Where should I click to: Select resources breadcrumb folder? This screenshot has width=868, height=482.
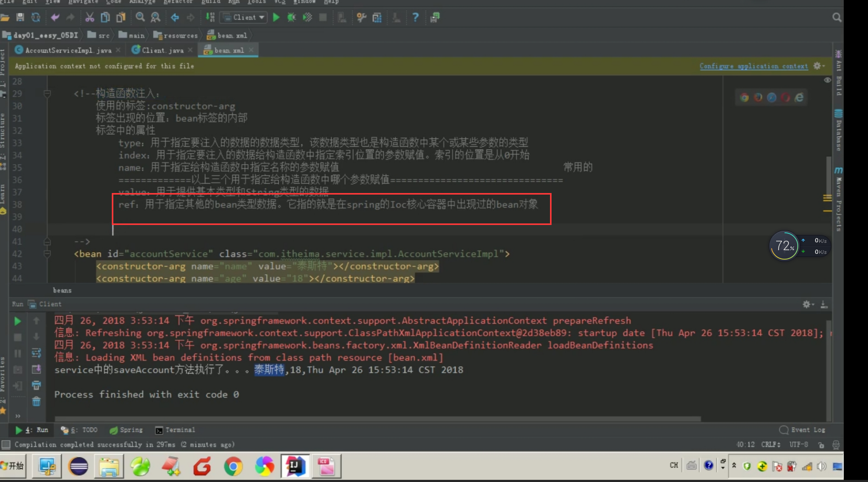175,35
